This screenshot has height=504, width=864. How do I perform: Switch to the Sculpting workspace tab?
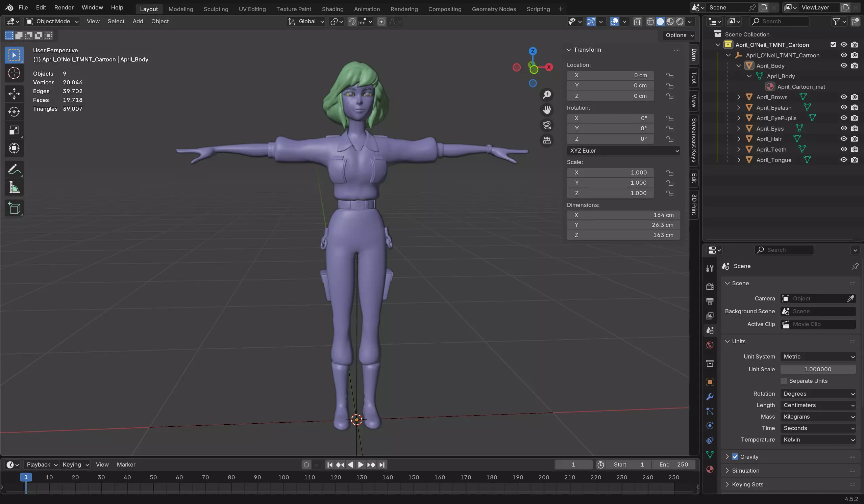pos(216,9)
